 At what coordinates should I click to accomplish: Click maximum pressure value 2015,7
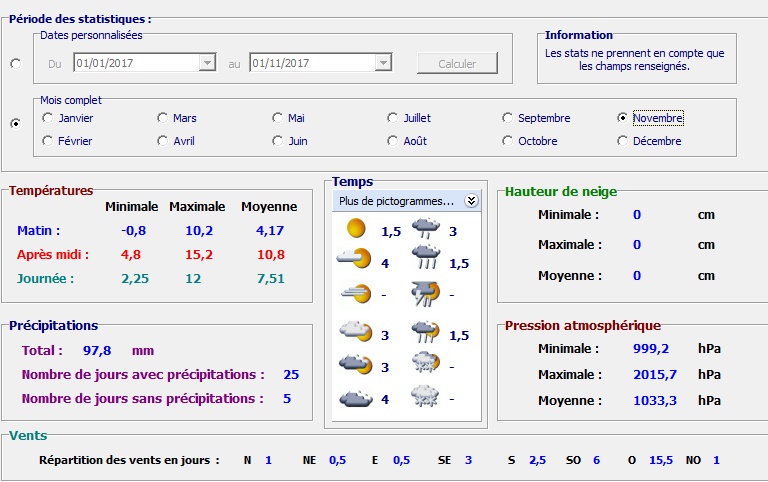[x=655, y=375]
